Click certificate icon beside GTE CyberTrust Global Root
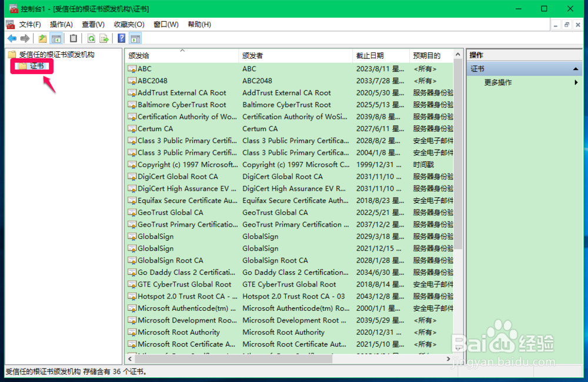 click(132, 284)
